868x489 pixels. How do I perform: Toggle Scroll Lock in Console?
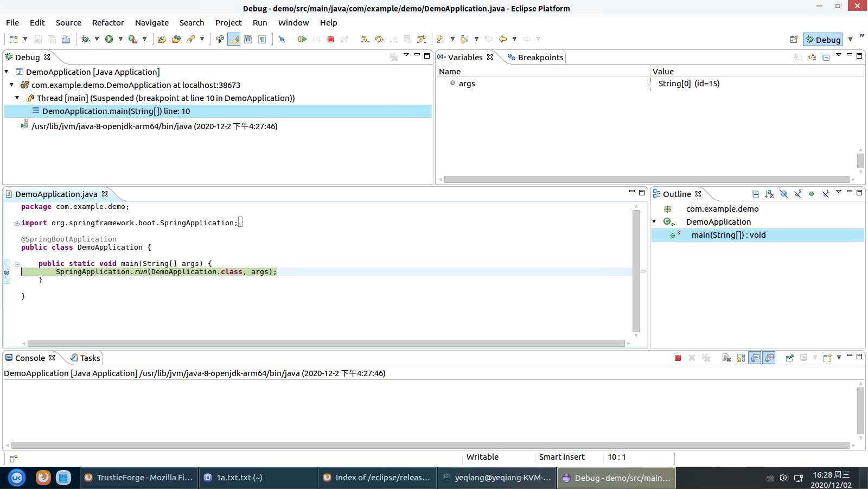741,358
